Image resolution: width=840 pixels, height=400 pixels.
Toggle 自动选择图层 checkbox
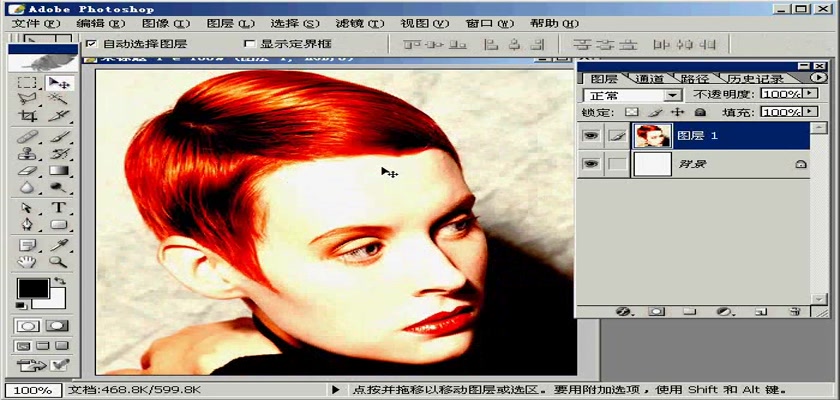tap(91, 44)
